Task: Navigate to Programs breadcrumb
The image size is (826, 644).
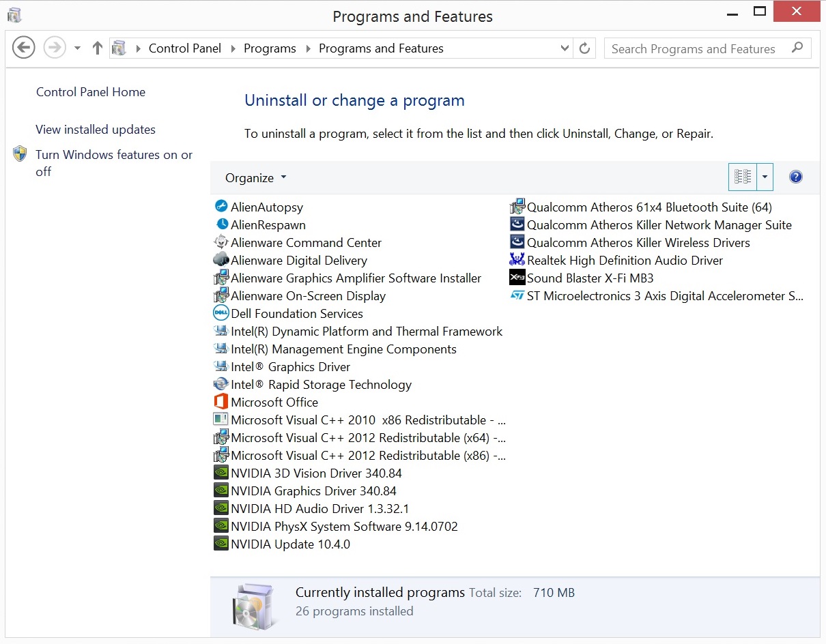Action: click(x=270, y=48)
